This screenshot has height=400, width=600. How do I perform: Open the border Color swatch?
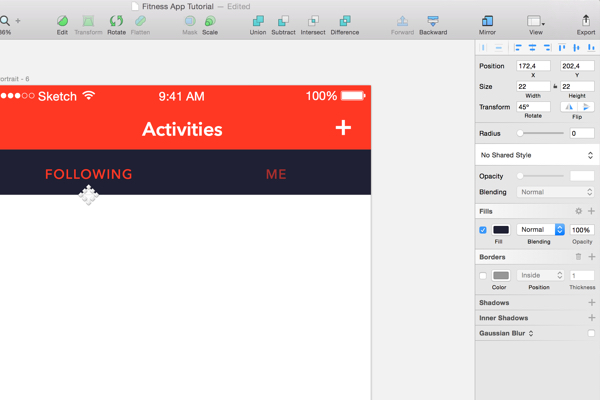501,275
